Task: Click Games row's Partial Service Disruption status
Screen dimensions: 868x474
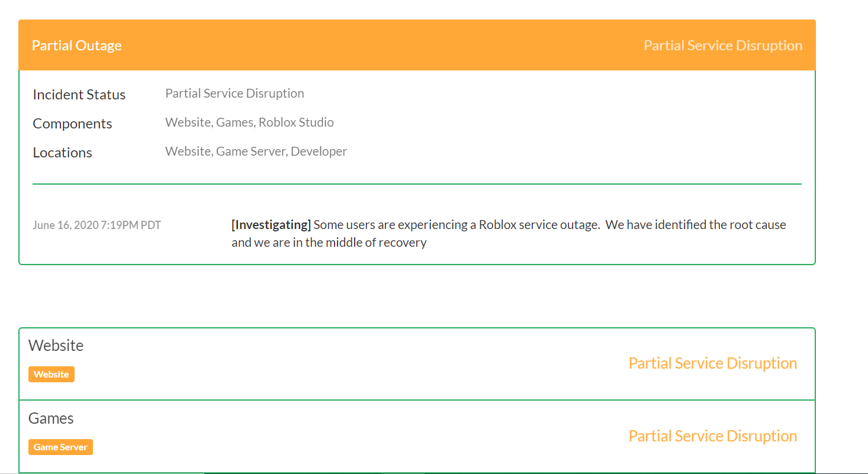Action: (713, 436)
